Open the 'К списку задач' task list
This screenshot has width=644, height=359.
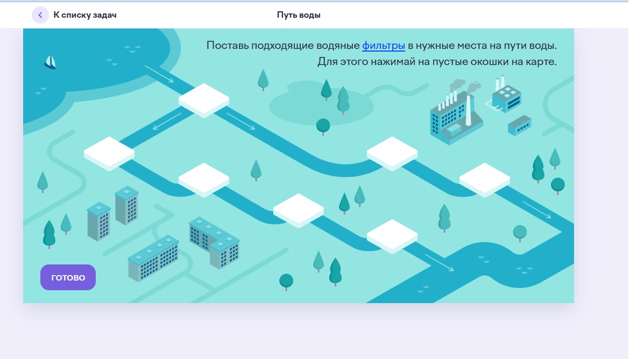coord(84,15)
